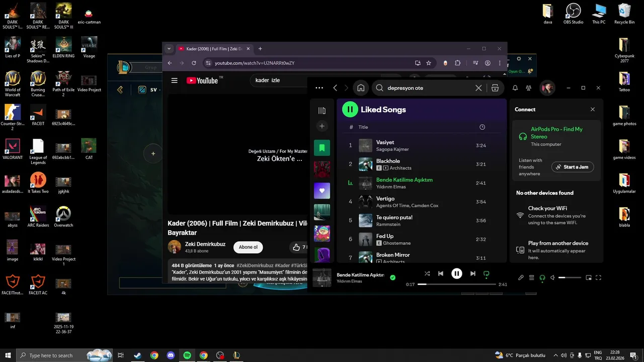This screenshot has width=644, height=362.
Task: Enter Spotify full screen mode
Action: pyautogui.click(x=599, y=278)
